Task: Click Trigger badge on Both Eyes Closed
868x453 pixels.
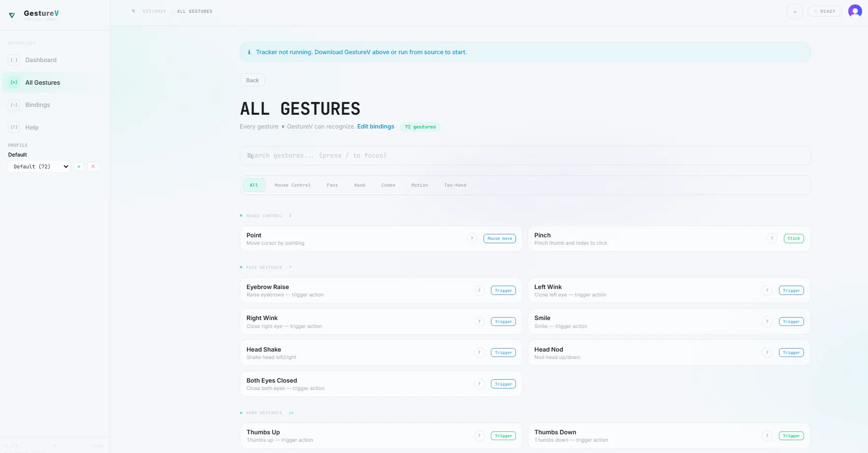Action: (x=503, y=384)
